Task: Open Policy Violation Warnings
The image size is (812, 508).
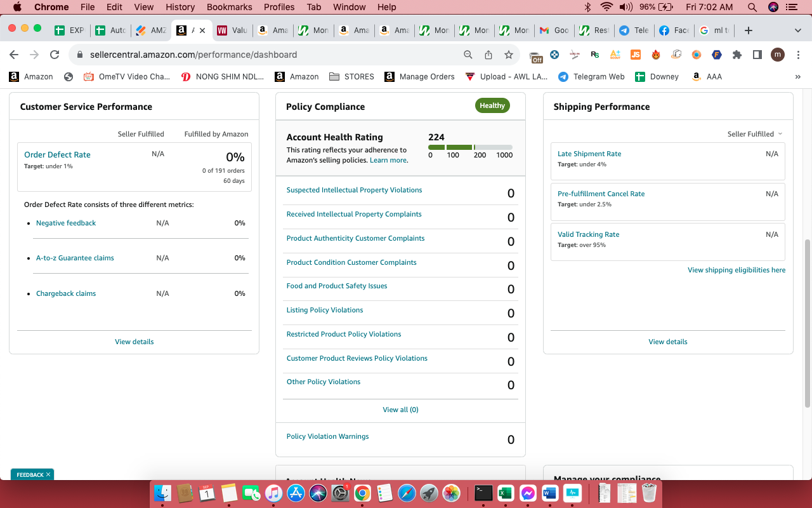Action: (327, 437)
